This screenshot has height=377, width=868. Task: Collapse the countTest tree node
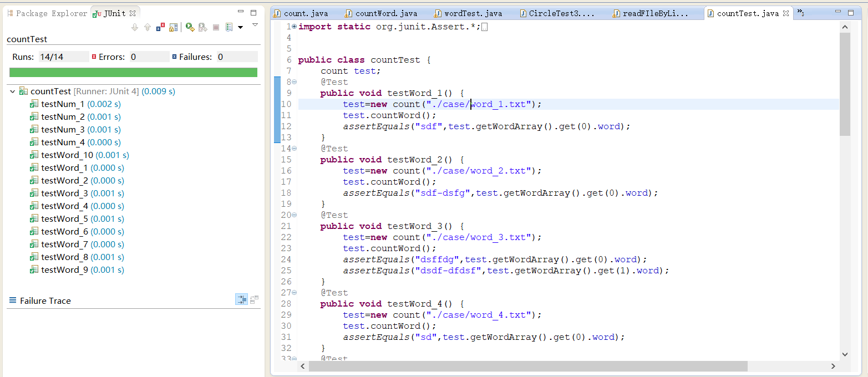[13, 91]
